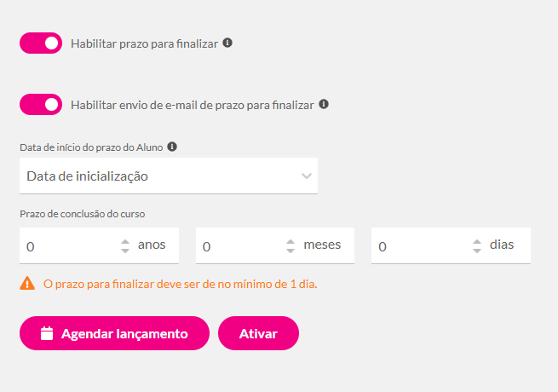The height and width of the screenshot is (392, 558).
Task: Click 'Habilitar envio de e-mail de prazo' label
Action: click(193, 105)
